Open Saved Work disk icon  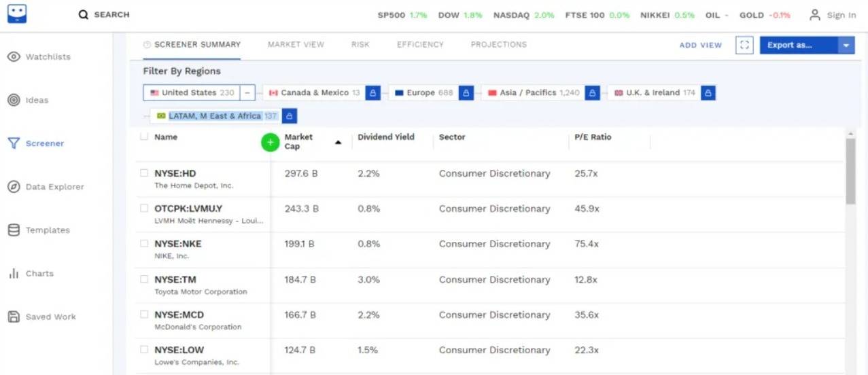pos(14,317)
